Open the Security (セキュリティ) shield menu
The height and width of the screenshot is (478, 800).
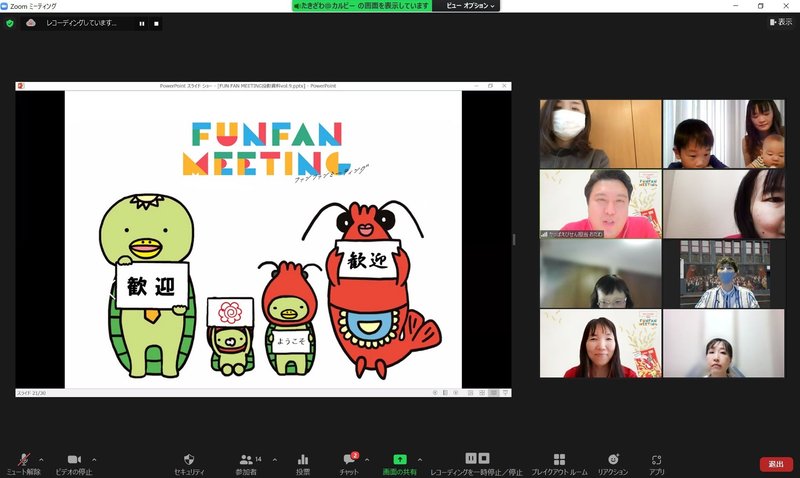[189, 464]
